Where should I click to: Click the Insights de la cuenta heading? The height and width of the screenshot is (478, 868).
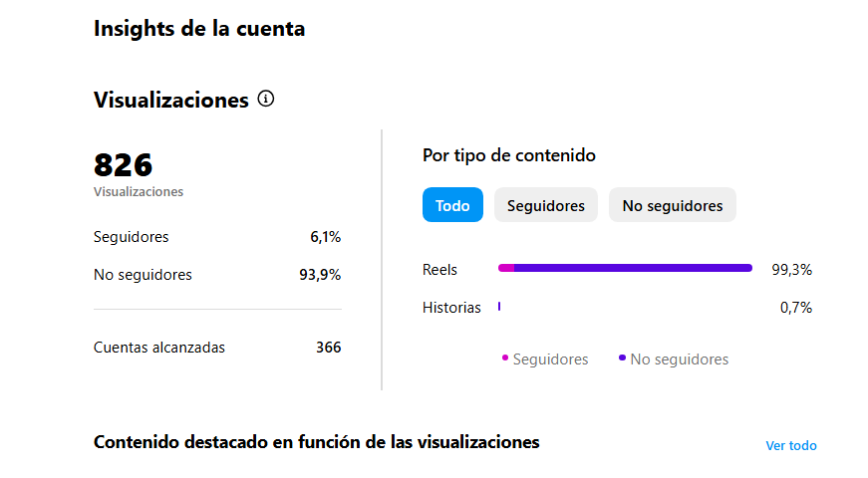click(199, 29)
